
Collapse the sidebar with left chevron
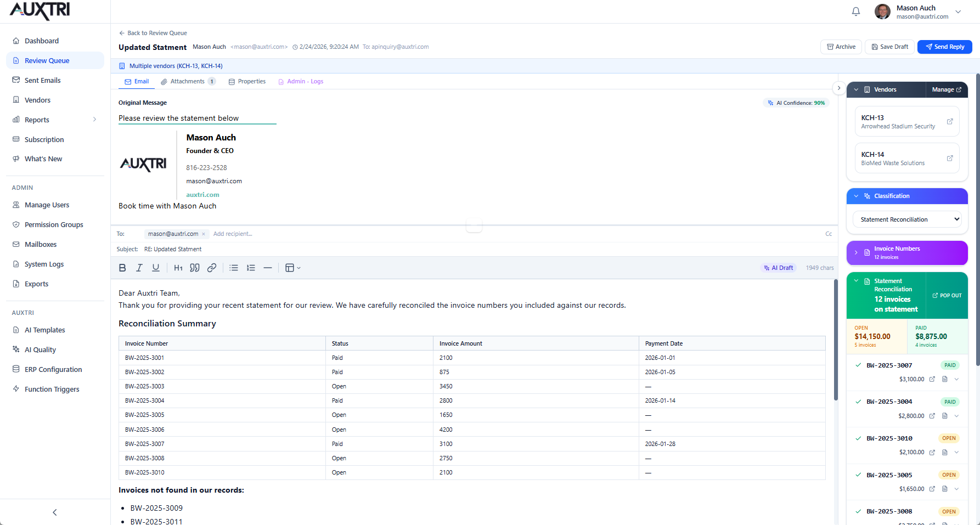coord(55,512)
